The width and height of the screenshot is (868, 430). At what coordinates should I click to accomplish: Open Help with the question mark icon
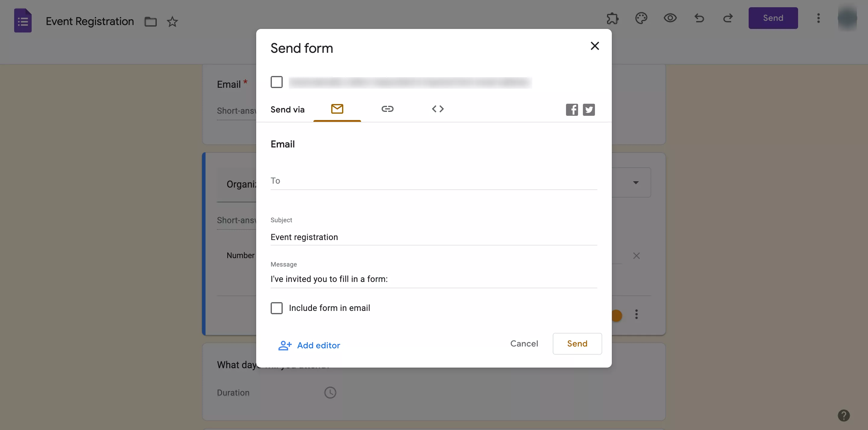pyautogui.click(x=844, y=415)
